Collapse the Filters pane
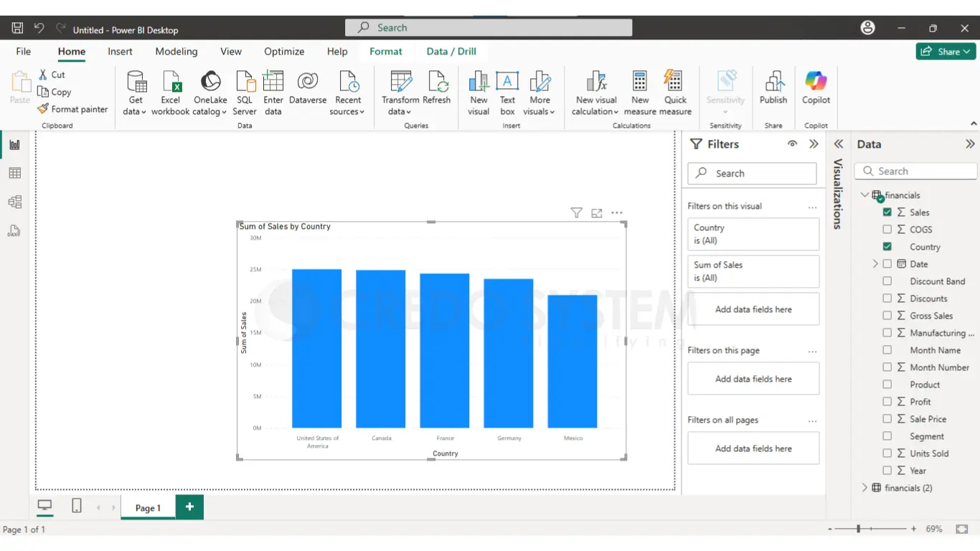 pyautogui.click(x=814, y=144)
